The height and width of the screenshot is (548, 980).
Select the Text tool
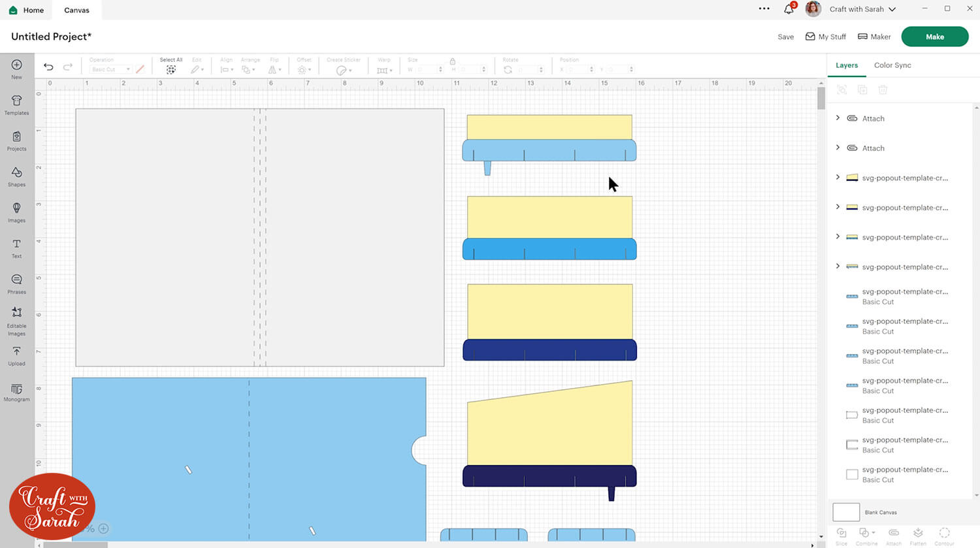click(16, 248)
